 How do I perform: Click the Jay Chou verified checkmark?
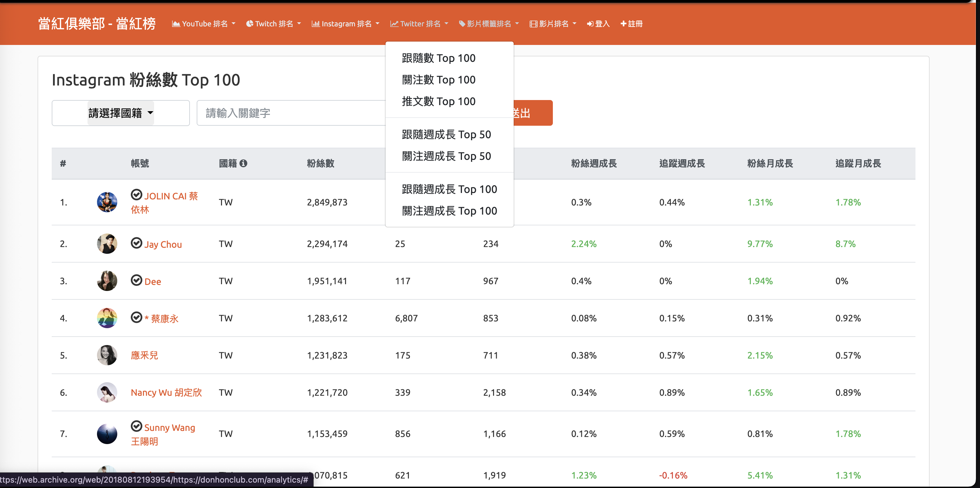pos(136,243)
